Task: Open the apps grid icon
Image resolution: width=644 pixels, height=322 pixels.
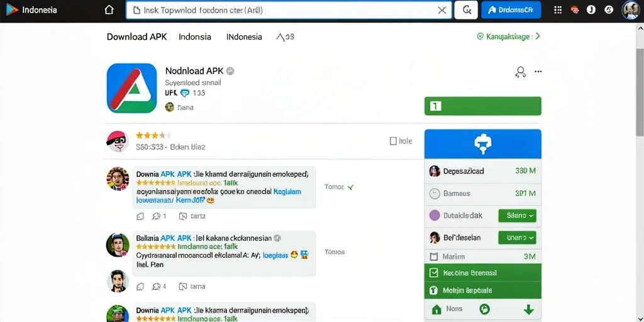Action: pos(558,10)
